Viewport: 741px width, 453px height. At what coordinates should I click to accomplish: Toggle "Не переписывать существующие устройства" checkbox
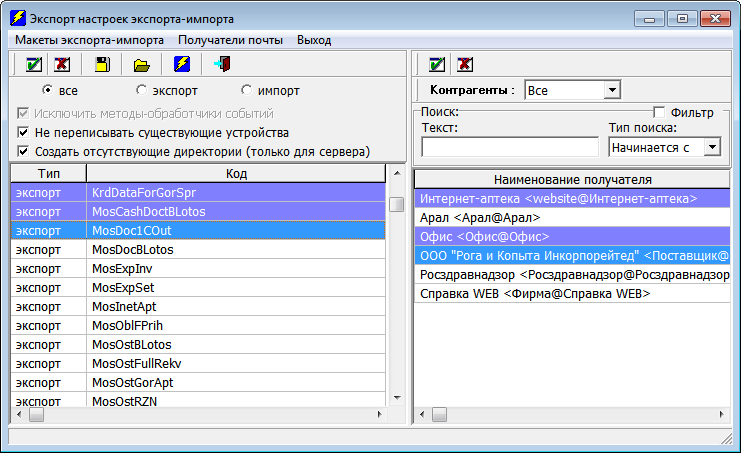click(24, 132)
